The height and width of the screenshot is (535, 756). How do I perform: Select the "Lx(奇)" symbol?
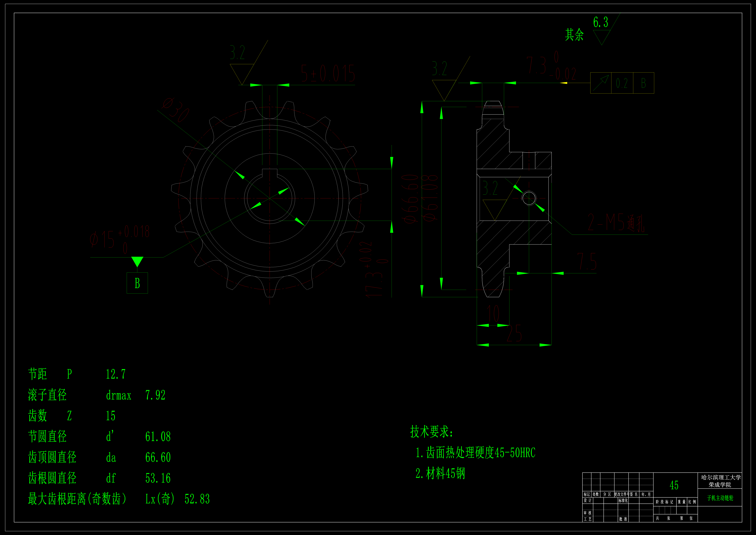(x=160, y=499)
